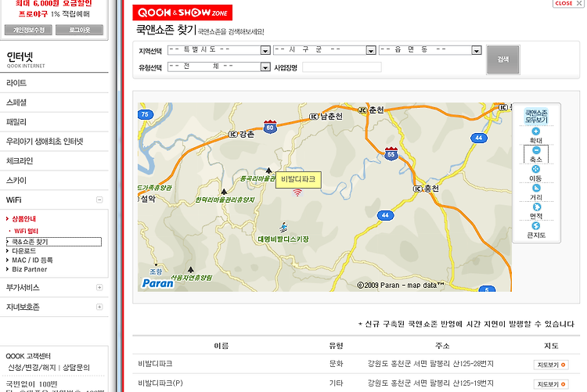Select the area (면적) measuring tool
The width and height of the screenshot is (587, 392).
[536, 207]
